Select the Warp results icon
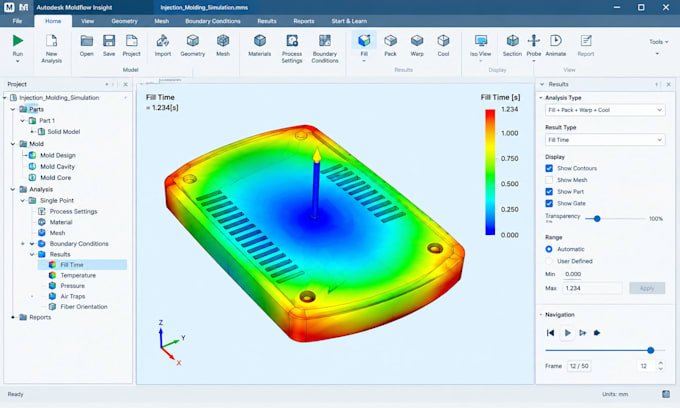 pos(417,41)
